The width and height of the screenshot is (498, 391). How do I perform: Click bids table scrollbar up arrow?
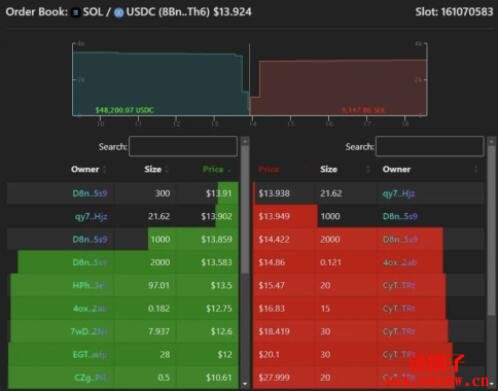[245, 141]
